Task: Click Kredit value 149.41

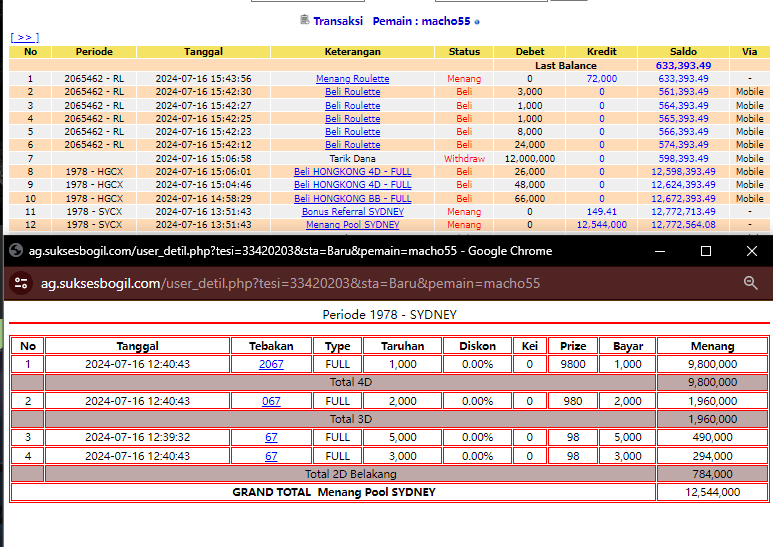Action: click(x=601, y=211)
